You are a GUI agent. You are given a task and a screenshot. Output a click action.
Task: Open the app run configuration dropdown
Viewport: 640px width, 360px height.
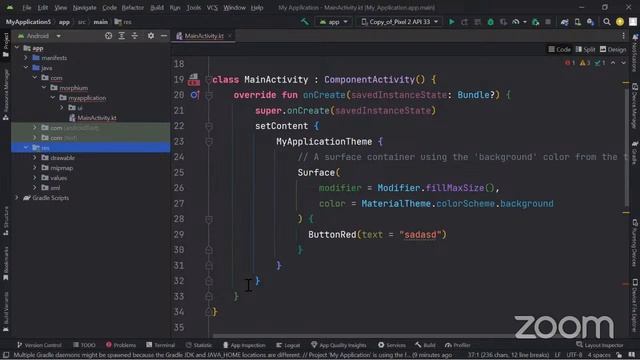coord(333,22)
